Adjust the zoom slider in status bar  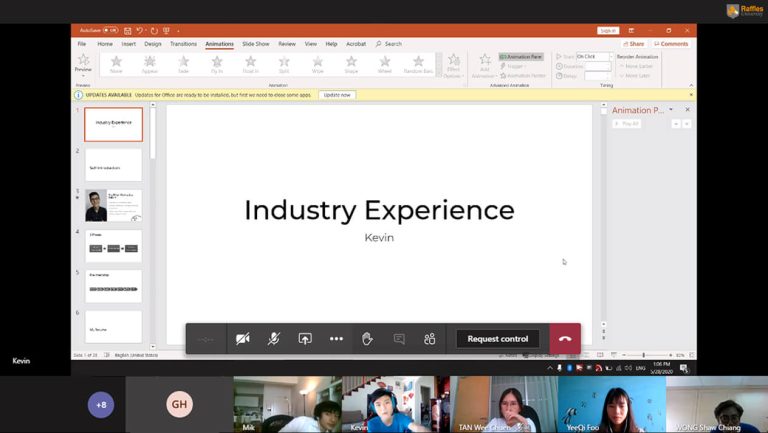[x=643, y=355]
